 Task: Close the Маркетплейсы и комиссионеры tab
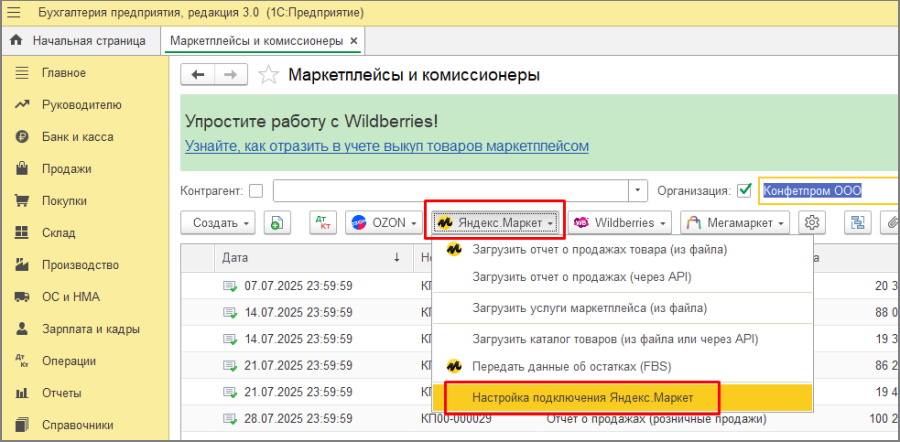354,41
